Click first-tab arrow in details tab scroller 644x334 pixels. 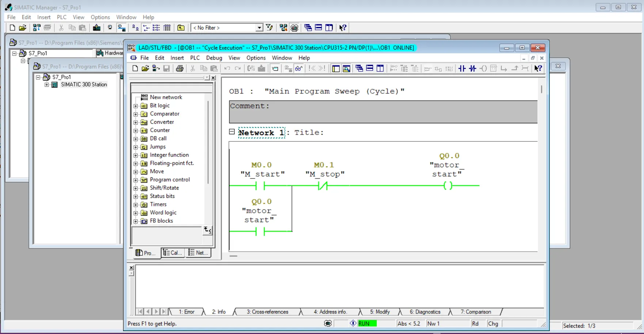coord(140,312)
